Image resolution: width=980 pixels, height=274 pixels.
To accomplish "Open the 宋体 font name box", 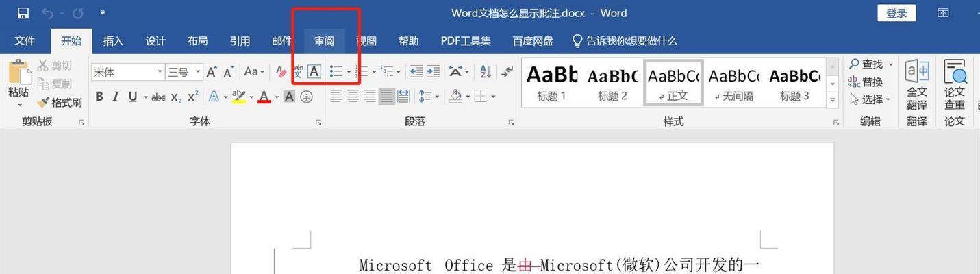I will point(128,72).
